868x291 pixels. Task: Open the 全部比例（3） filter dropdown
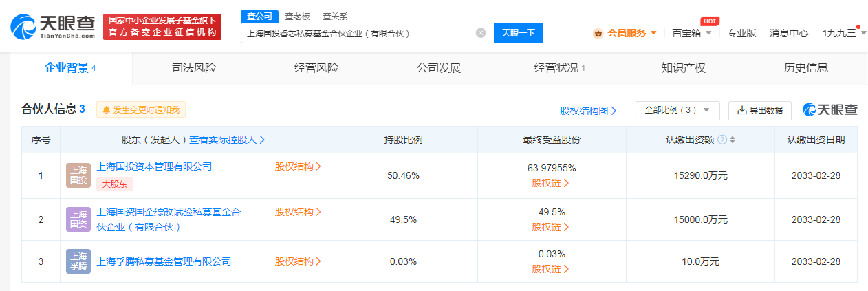click(677, 110)
